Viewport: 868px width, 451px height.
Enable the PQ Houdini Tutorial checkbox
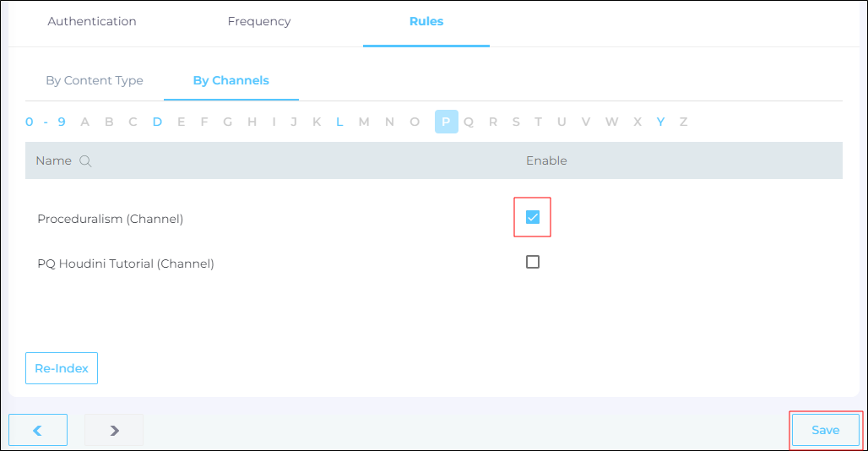533,262
